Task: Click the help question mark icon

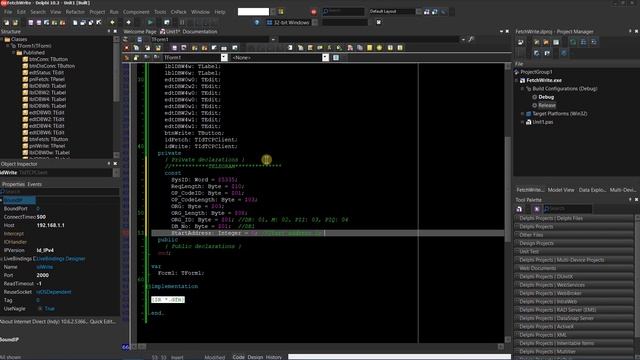Action: point(257,22)
